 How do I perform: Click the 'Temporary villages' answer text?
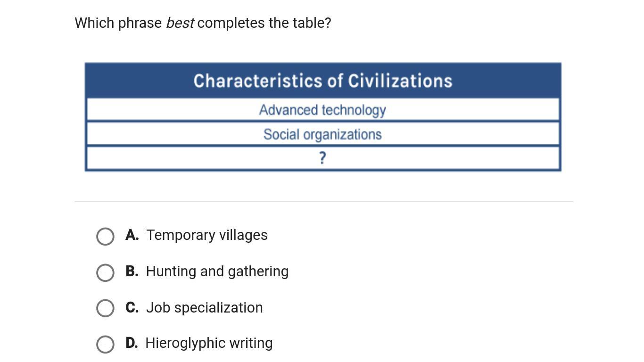206,235
